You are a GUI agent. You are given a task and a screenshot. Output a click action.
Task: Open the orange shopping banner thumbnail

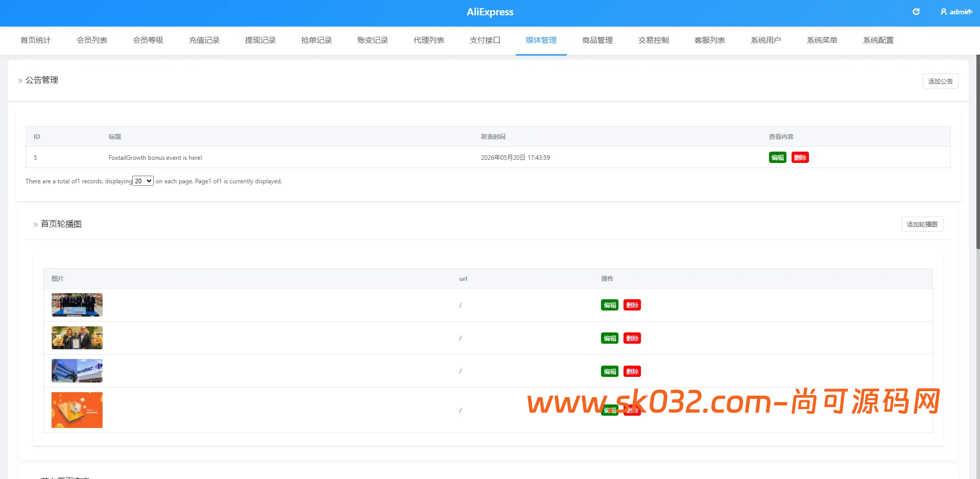point(77,410)
